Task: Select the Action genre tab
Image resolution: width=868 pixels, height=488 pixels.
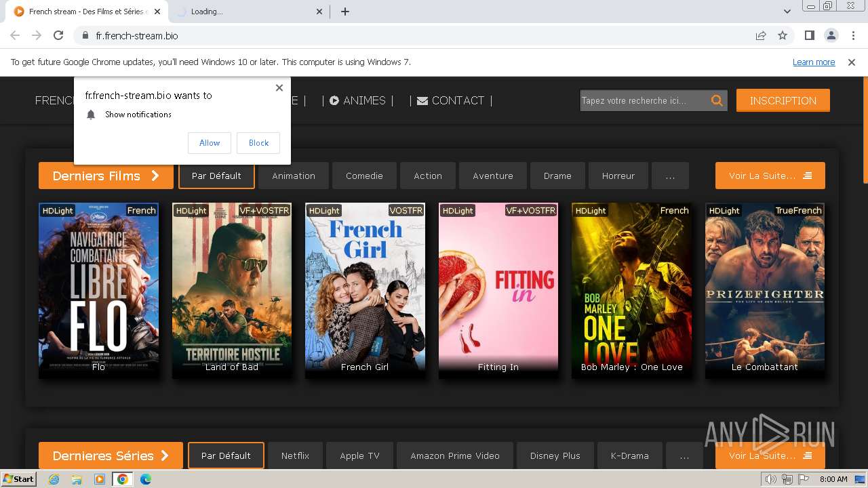Action: click(428, 176)
